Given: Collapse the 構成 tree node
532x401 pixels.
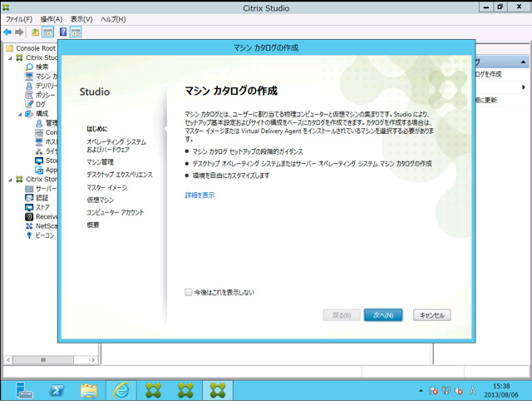Looking at the screenshot, I should coord(20,114).
